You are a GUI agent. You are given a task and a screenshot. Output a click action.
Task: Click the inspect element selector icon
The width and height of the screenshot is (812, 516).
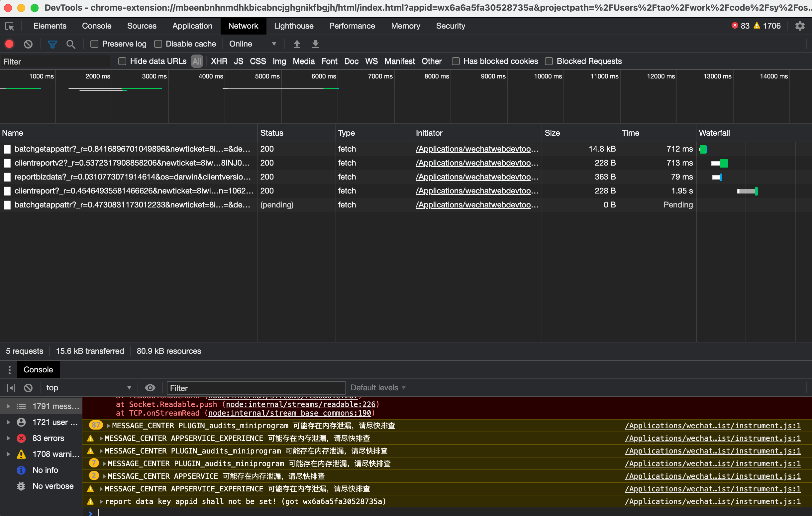pos(10,26)
